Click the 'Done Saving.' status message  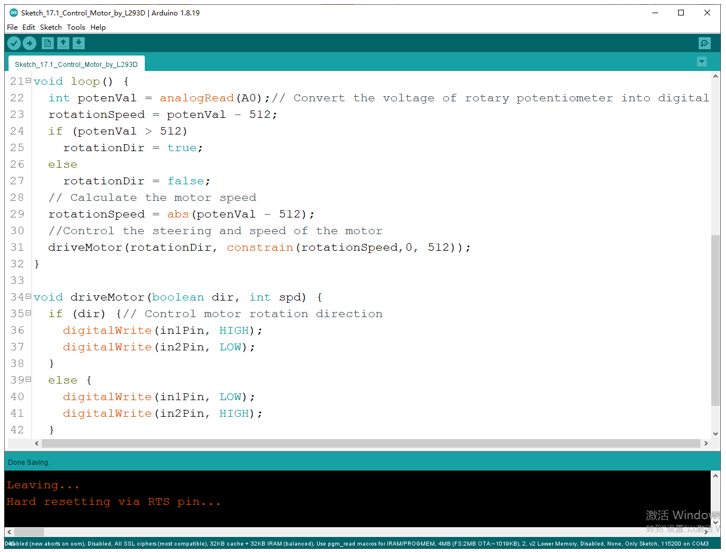28,462
